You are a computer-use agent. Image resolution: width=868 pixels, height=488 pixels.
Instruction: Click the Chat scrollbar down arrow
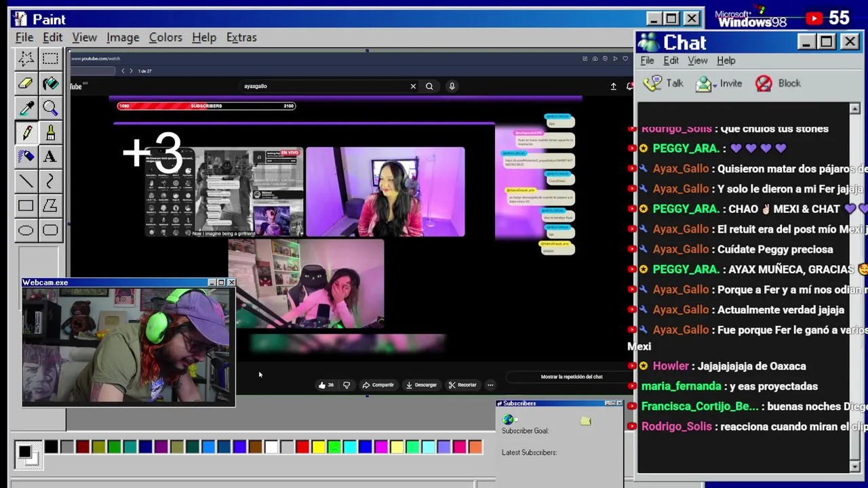(854, 466)
